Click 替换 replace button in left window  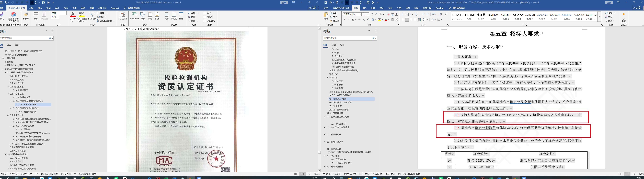point(192,17)
